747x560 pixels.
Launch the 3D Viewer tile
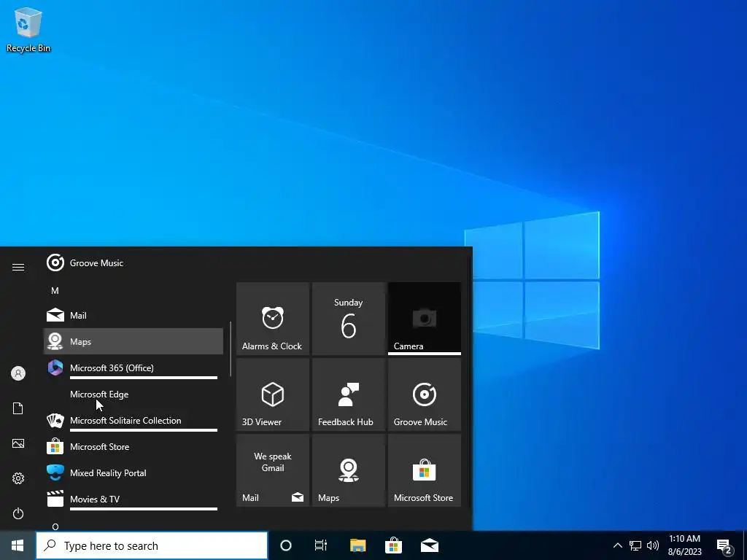pos(273,394)
